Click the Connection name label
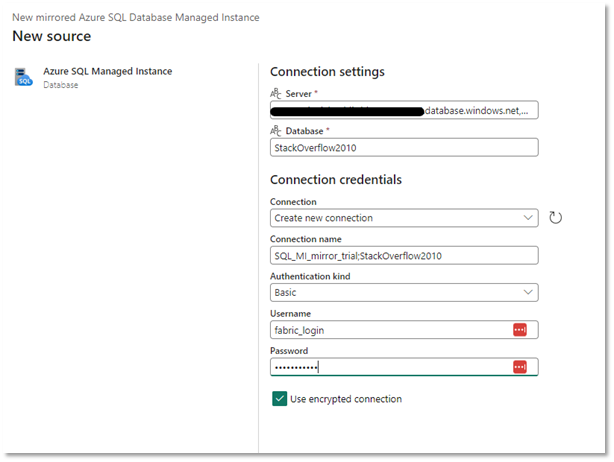The image size is (614, 462). [x=306, y=239]
